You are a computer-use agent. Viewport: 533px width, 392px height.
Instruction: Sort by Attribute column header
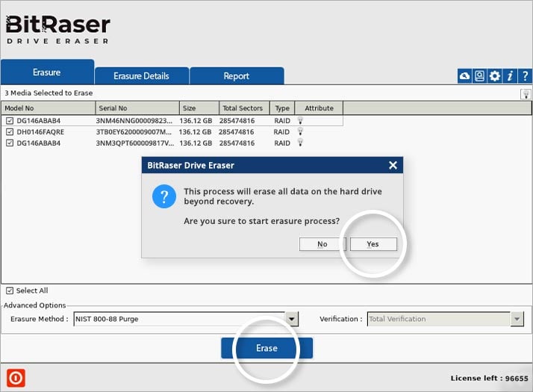(319, 108)
